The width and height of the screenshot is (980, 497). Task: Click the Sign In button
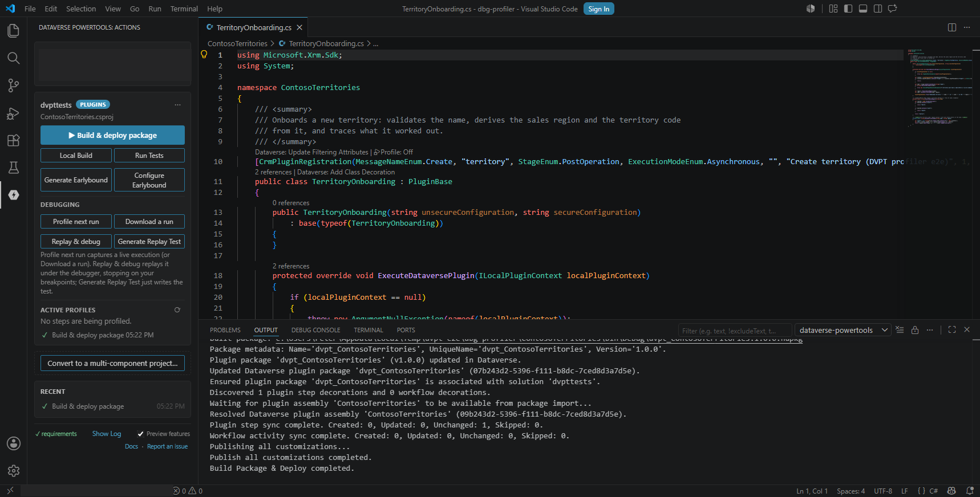click(x=599, y=9)
